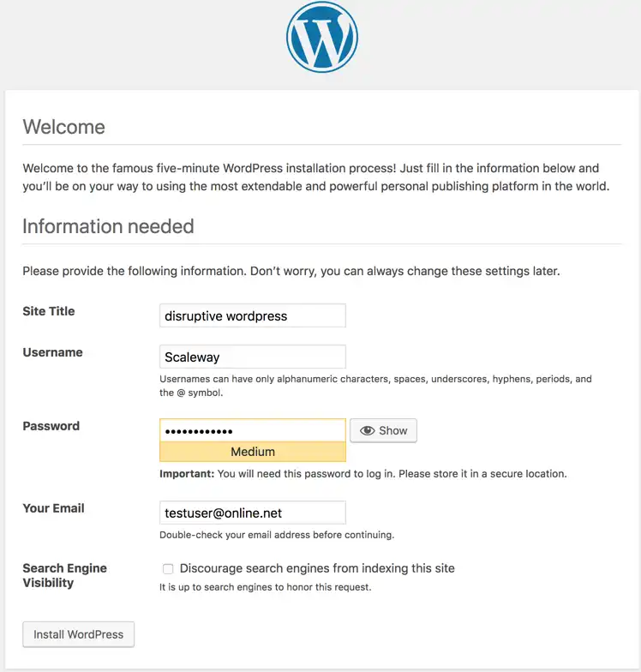Click 'Discourage search engines from indexing' text
This screenshot has width=641, height=672.
click(317, 568)
